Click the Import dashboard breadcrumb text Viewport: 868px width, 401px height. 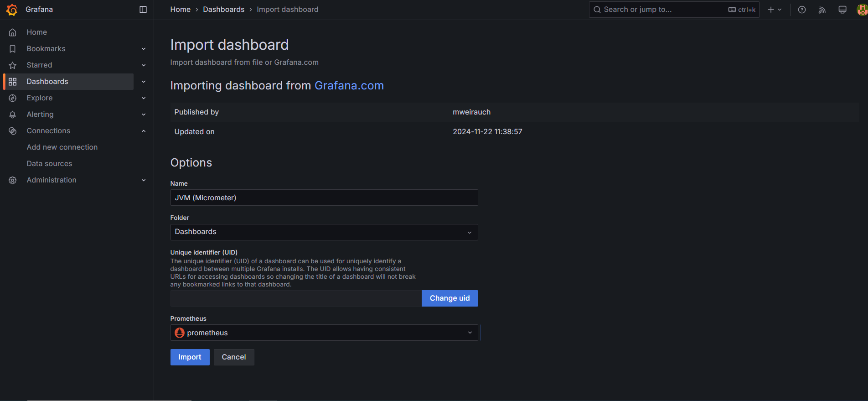coord(288,10)
